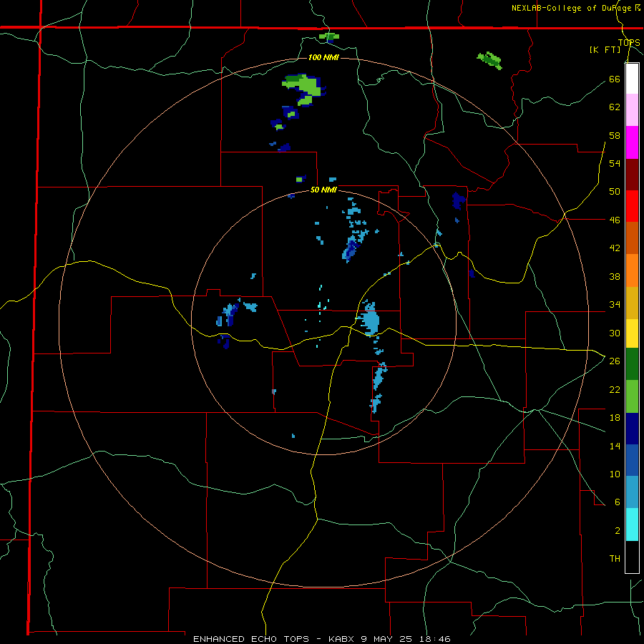644x644 pixels.
Task: Click the ENHANCED ECHO TOPS title text
Action: coord(250,639)
